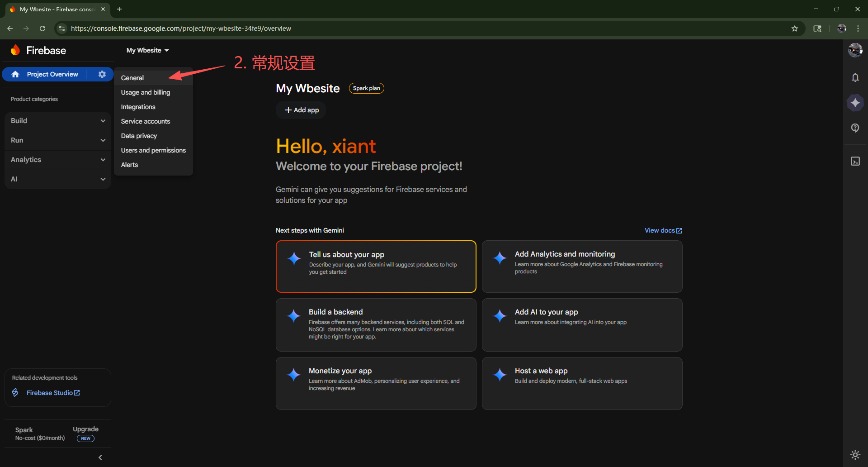The width and height of the screenshot is (868, 467).
Task: Open the Cloud Shell terminal icon
Action: click(855, 162)
